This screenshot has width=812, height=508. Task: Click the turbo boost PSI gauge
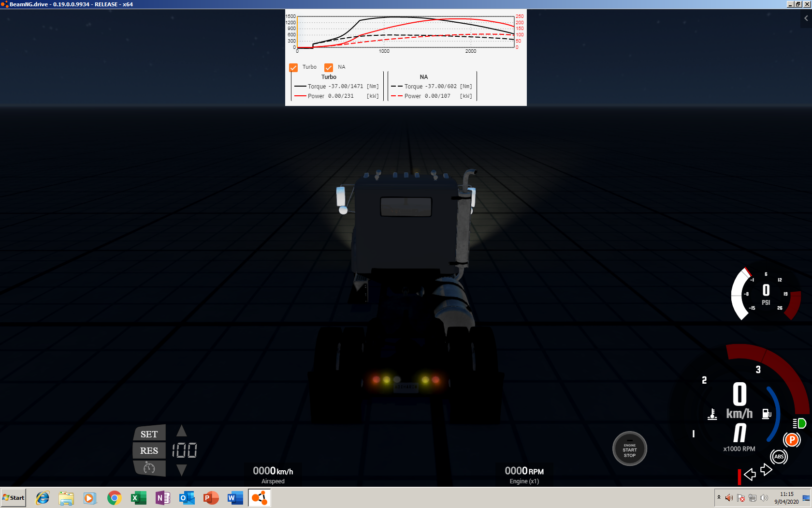point(766,294)
